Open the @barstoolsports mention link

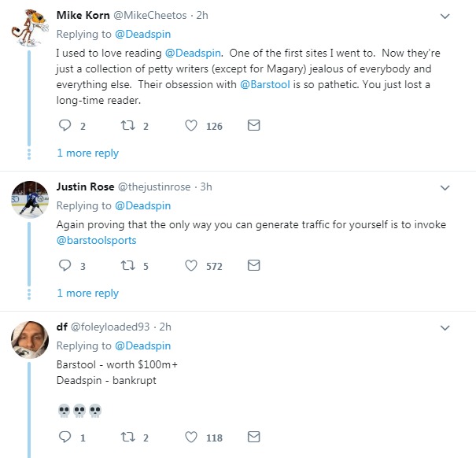96,240
